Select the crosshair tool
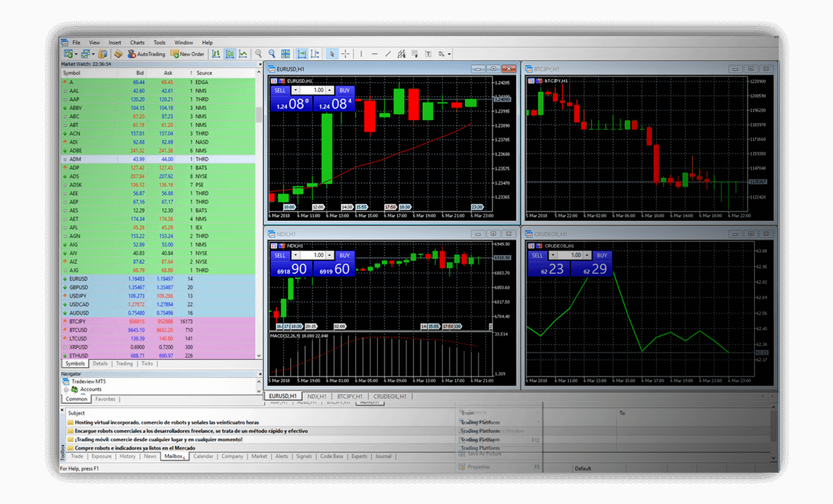The image size is (833, 504). [x=346, y=54]
